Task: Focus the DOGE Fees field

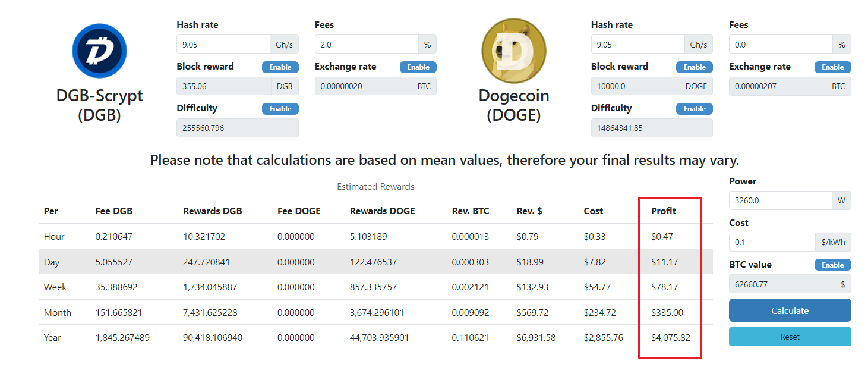Action: [781, 45]
